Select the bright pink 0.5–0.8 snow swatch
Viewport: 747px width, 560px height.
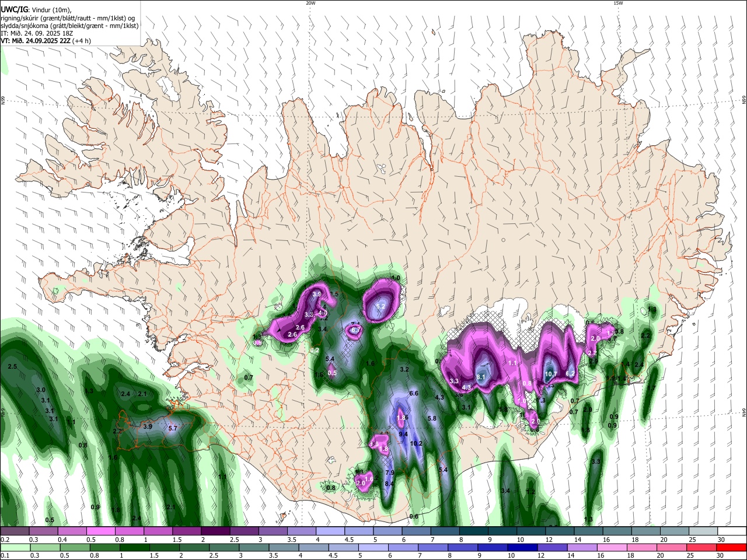pos(100,531)
